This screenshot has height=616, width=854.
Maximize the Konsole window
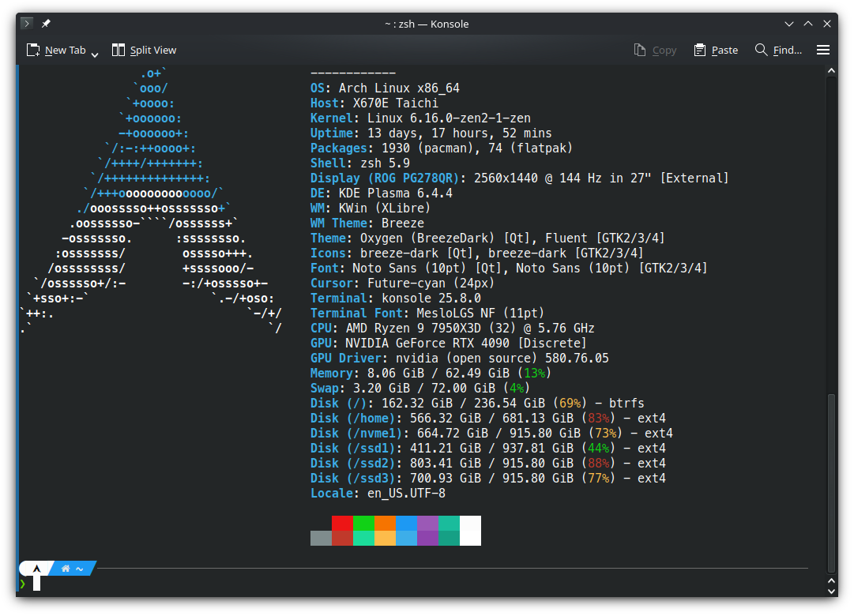[x=807, y=23]
